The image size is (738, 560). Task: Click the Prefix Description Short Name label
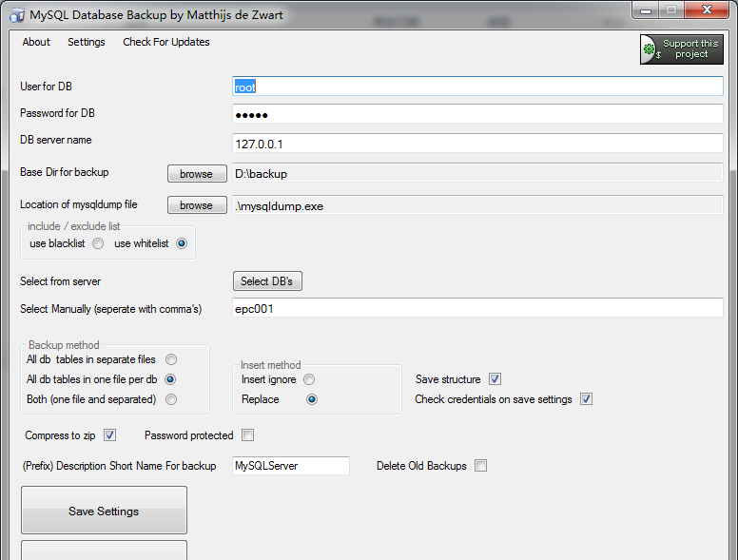coord(120,466)
